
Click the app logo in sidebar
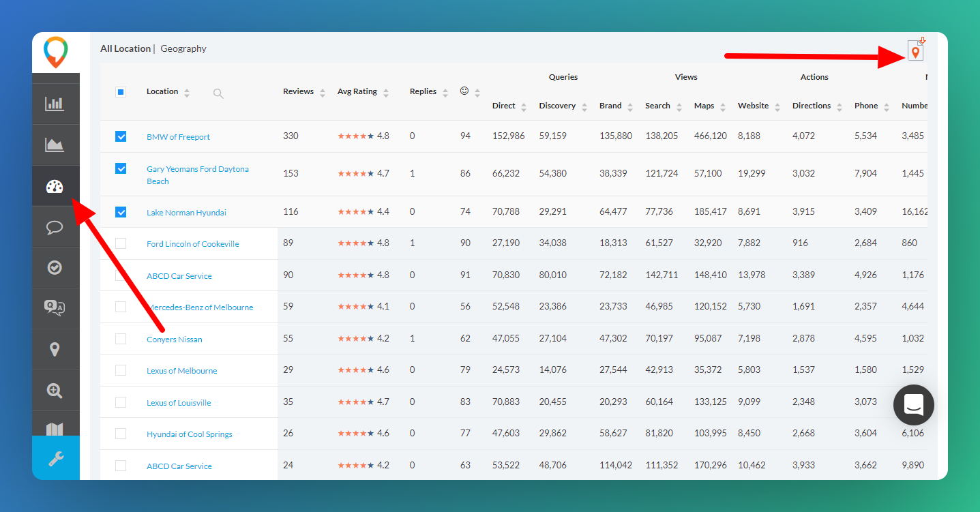point(55,52)
